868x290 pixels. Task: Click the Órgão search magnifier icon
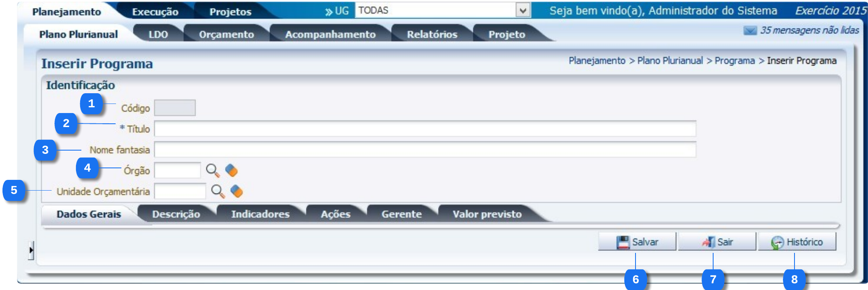point(213,170)
